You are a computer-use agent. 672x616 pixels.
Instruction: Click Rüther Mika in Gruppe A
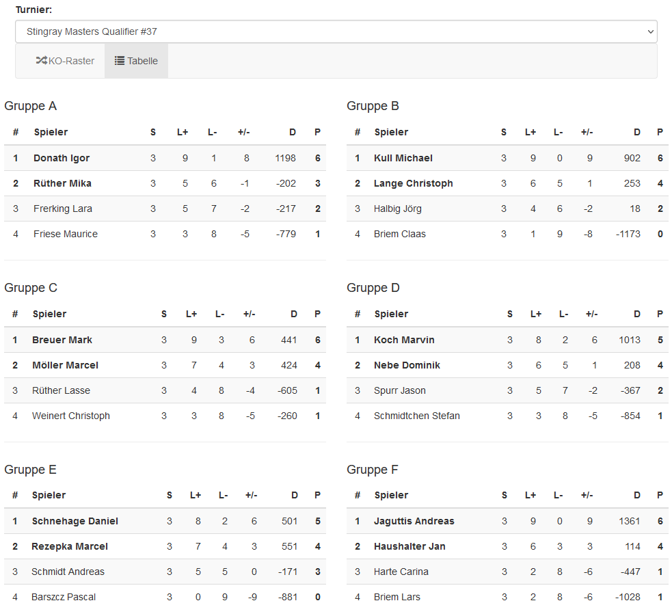point(62,183)
